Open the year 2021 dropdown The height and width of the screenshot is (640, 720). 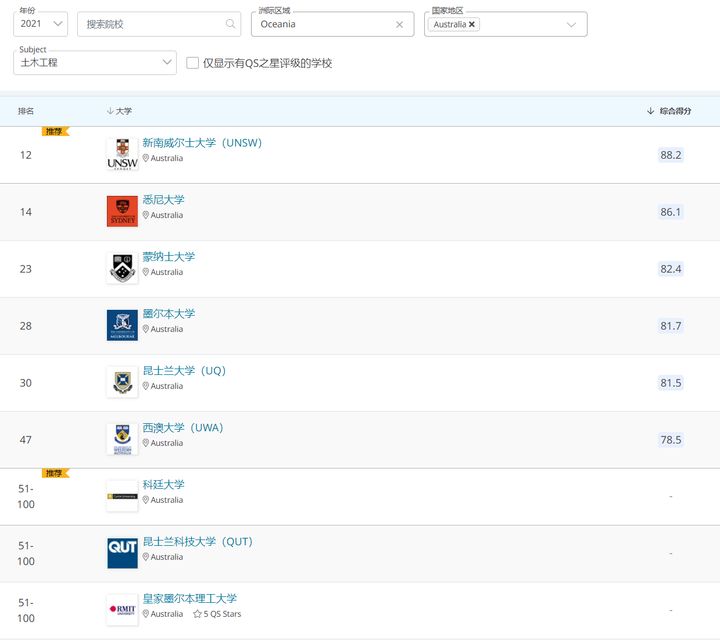tap(40, 24)
